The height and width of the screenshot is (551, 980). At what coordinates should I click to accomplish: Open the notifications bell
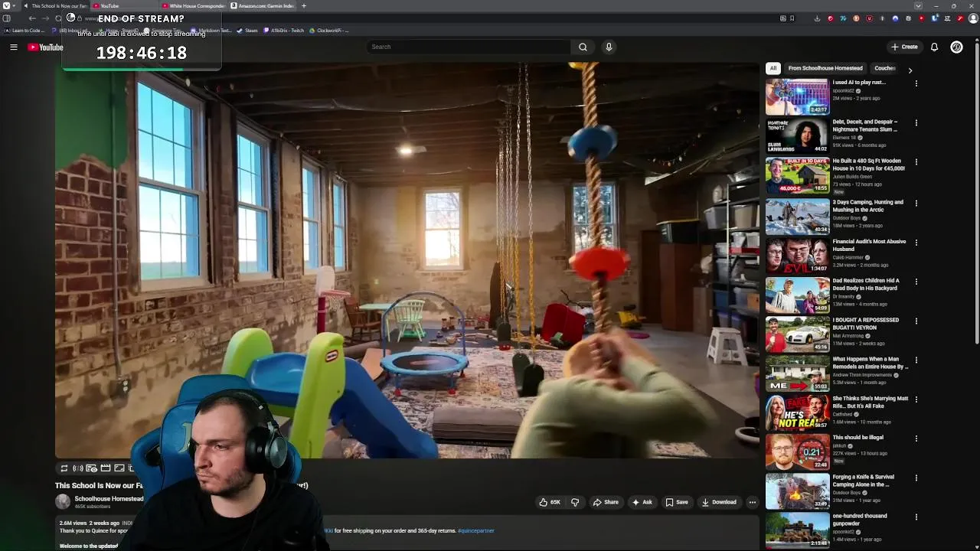tap(934, 47)
